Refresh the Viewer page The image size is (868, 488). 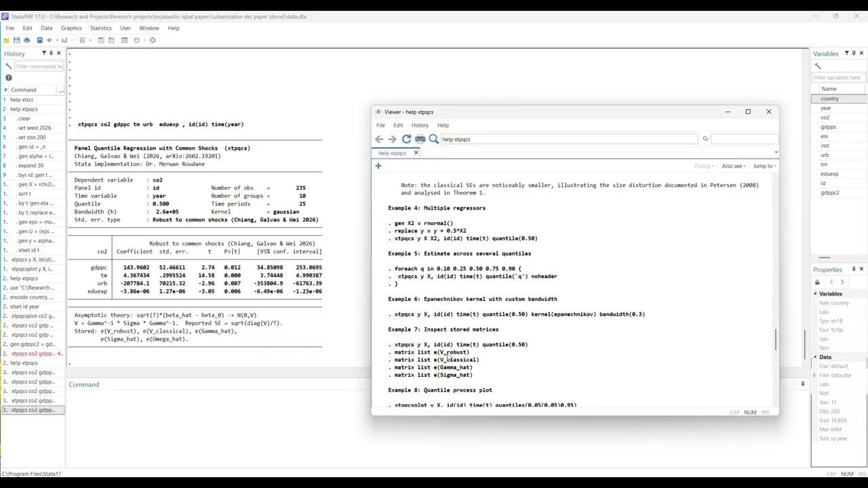[406, 139]
